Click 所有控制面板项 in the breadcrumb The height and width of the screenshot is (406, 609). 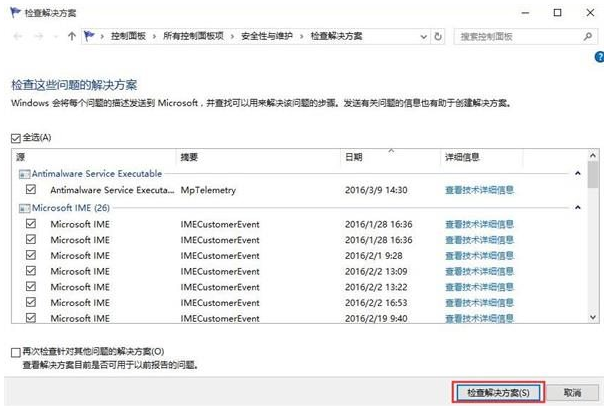pyautogui.click(x=193, y=36)
